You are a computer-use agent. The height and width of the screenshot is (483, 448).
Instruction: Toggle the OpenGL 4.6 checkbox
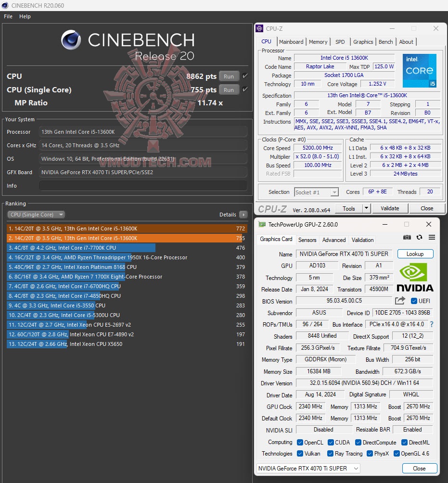pyautogui.click(x=397, y=454)
